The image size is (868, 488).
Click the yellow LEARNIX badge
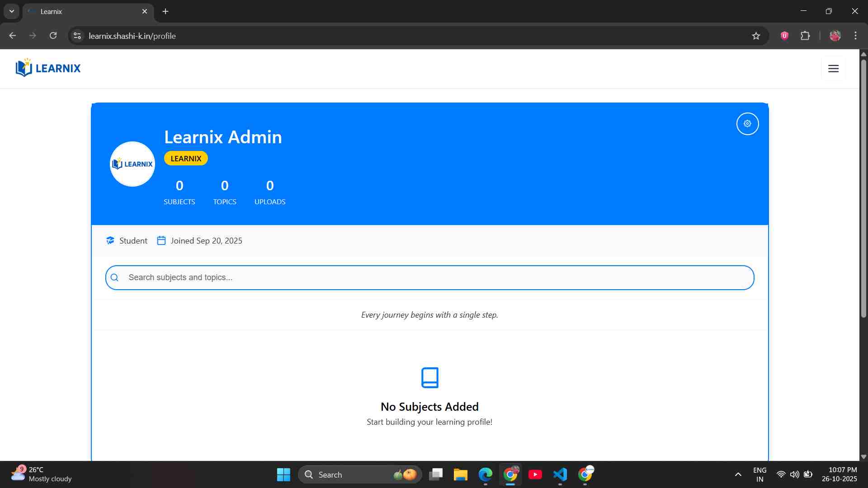pos(186,159)
